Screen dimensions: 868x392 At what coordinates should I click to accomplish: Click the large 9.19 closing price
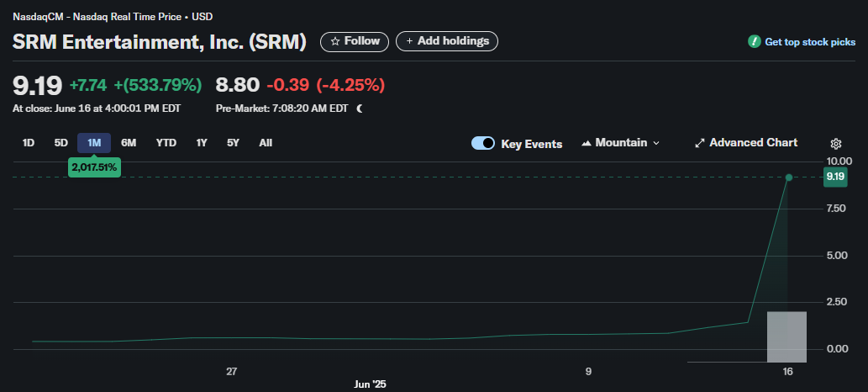38,86
